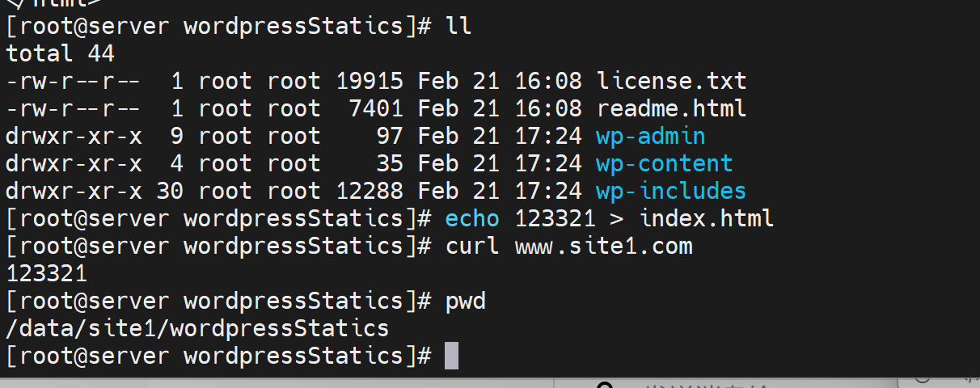The height and width of the screenshot is (388, 980).
Task: Click the wp-includes directory name
Action: pos(670,191)
